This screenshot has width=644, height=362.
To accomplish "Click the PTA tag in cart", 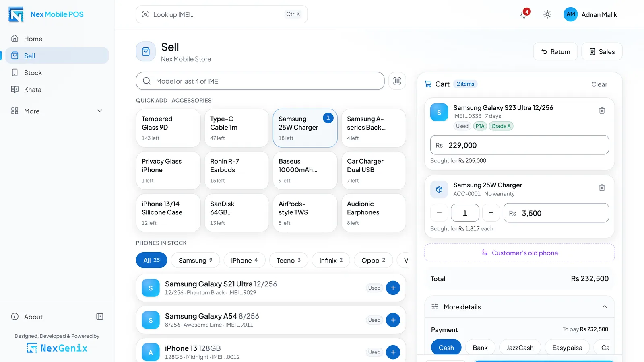I will tap(480, 126).
